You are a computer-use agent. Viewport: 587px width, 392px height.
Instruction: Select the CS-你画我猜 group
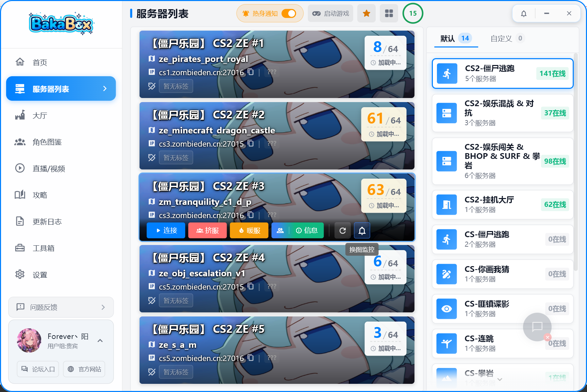pyautogui.click(x=503, y=274)
